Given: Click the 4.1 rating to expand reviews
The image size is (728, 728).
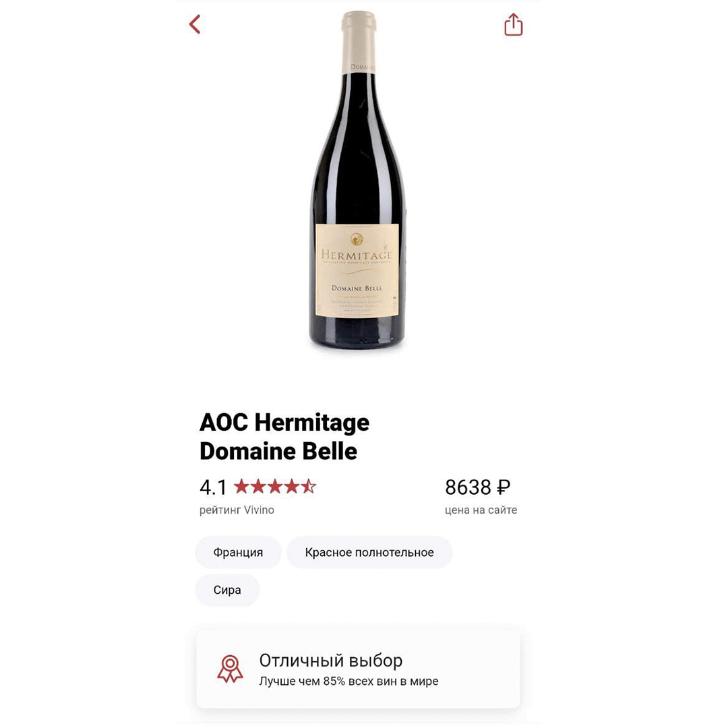Looking at the screenshot, I should [213, 487].
